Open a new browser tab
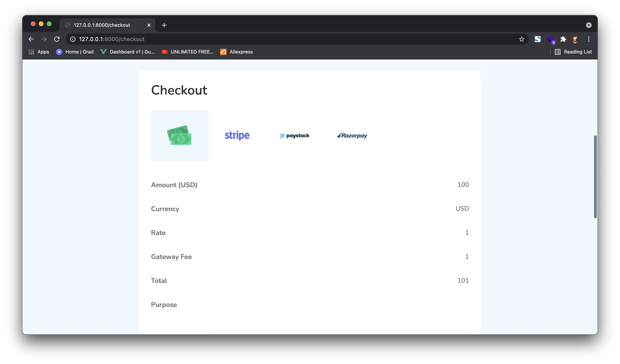The width and height of the screenshot is (620, 364). 164,25
